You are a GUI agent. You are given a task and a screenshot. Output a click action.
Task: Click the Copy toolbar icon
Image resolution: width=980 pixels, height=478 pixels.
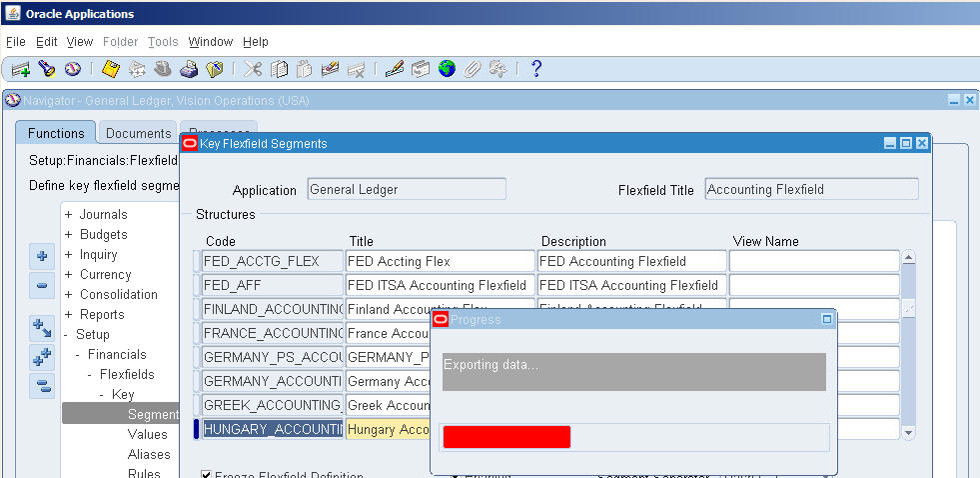[x=279, y=69]
